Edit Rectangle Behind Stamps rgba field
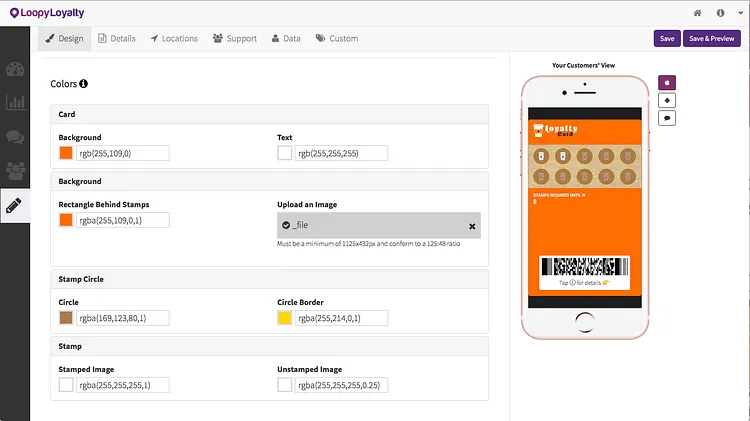This screenshot has width=750, height=421. [122, 220]
